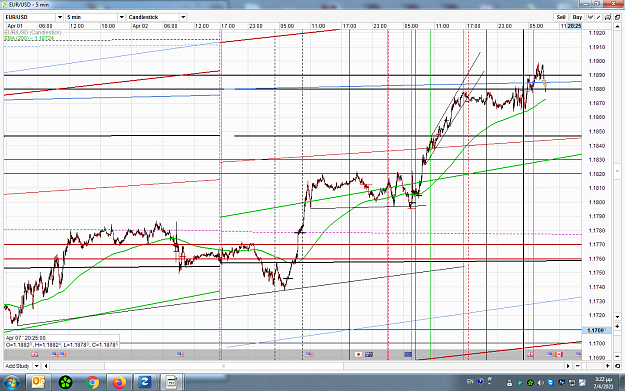Select the trend line drawing tool icon

click(598, 17)
